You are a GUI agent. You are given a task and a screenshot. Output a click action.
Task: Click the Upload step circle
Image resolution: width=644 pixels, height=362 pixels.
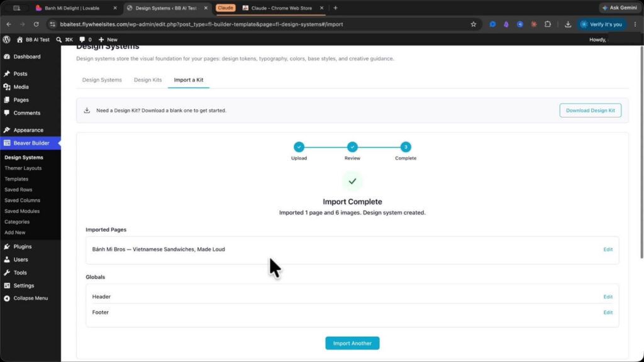click(x=299, y=147)
